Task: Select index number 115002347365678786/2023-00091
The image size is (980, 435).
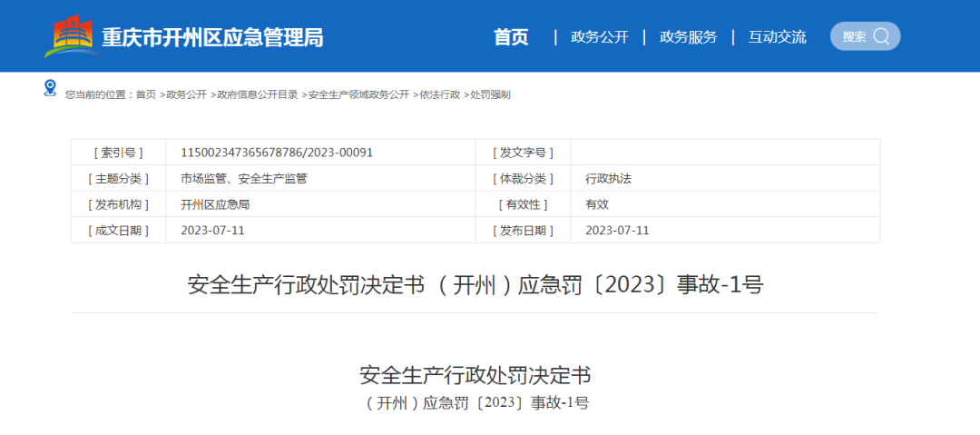Action: point(277,152)
